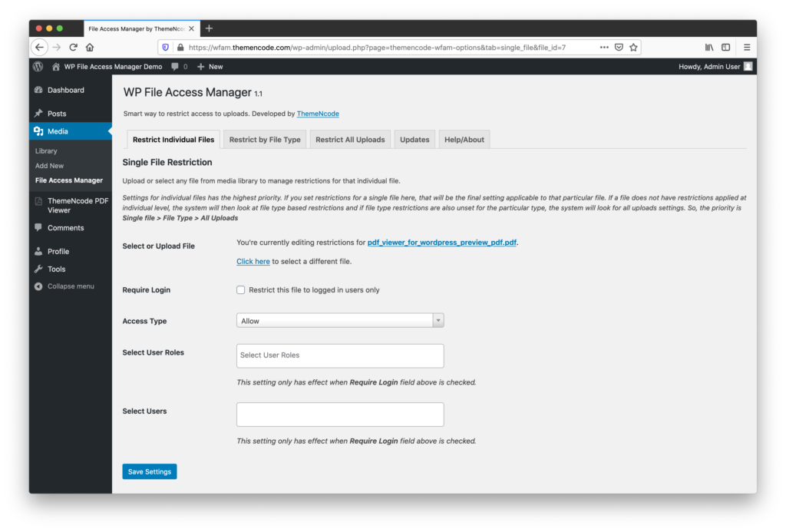Viewport: 786px width, 532px height.
Task: Click into the Select Users input field
Action: (340, 415)
